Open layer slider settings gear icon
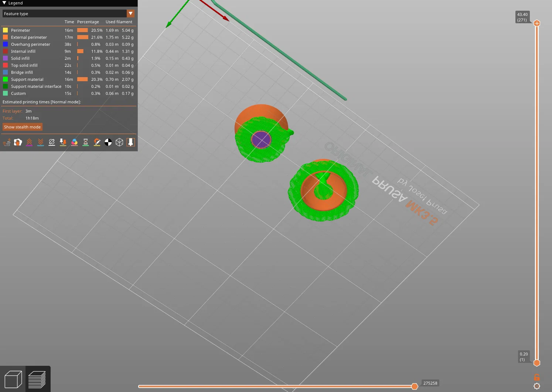The height and width of the screenshot is (392, 552). click(537, 386)
